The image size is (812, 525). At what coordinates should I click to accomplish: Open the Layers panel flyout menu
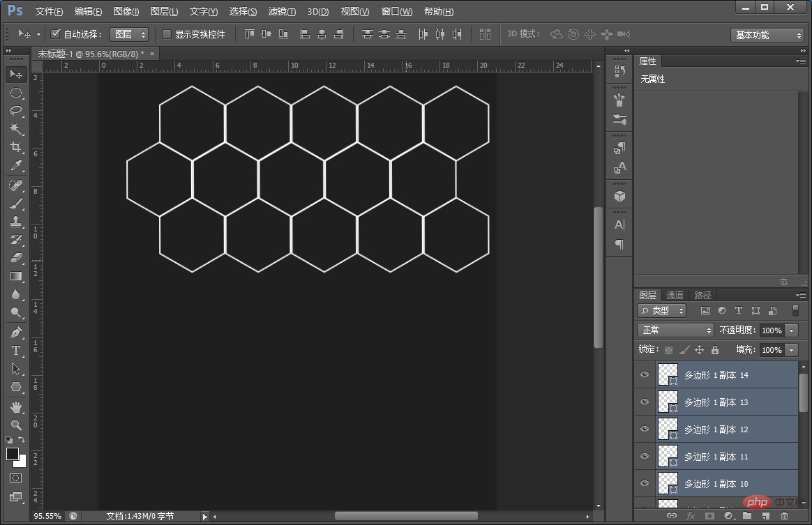point(801,295)
